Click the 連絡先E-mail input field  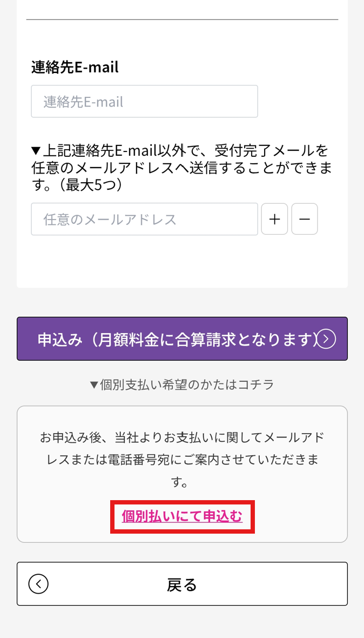click(144, 101)
